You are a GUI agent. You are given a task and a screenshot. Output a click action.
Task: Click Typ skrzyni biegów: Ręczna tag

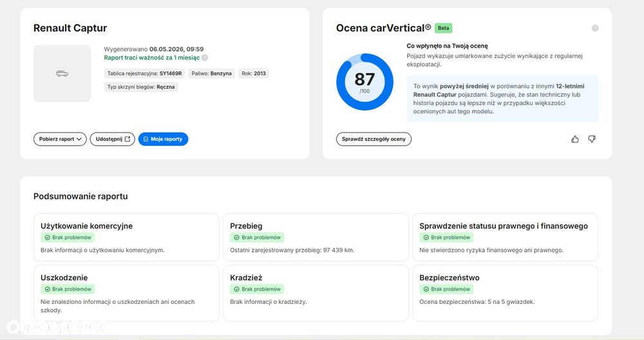[141, 87]
